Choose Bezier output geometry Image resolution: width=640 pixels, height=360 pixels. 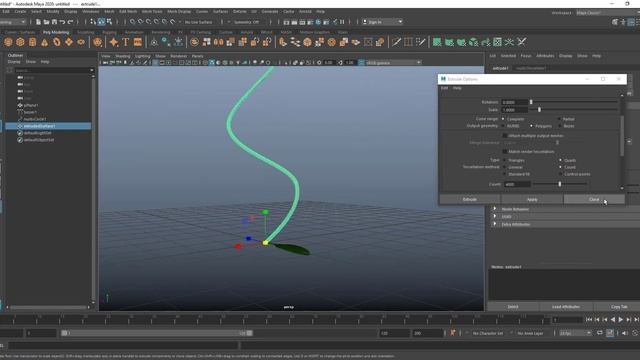560,126
